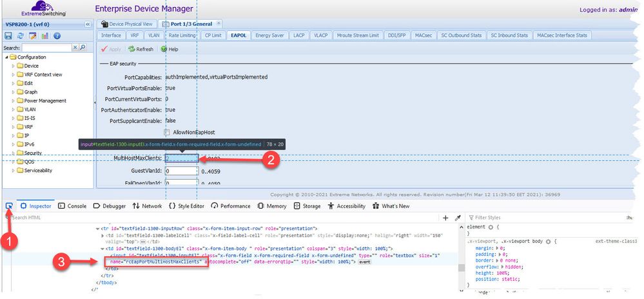Screen dimensions: 644x299
Task: Open the Console tab in dev tools
Action: pos(72,206)
